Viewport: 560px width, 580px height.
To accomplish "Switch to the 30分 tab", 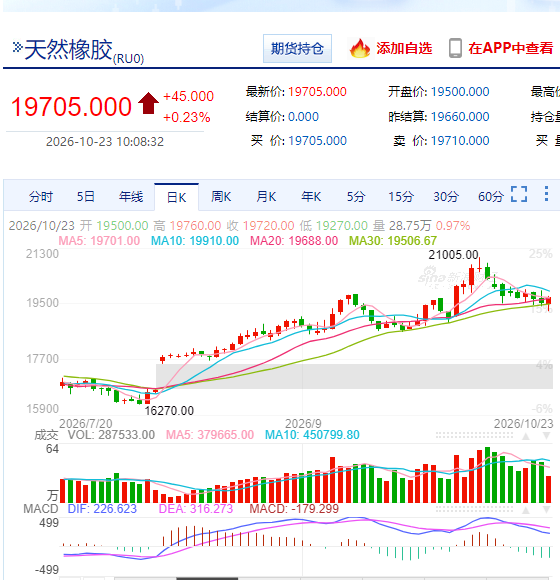I will pos(446,196).
